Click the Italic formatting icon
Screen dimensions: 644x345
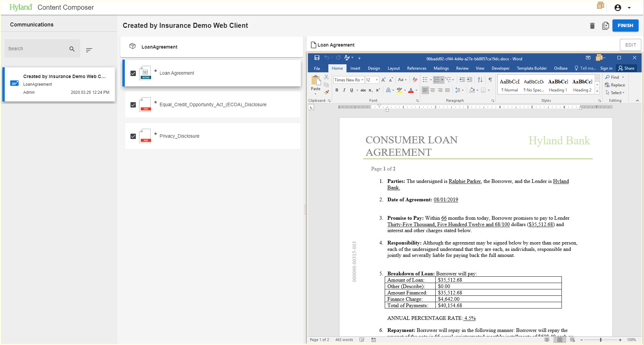tap(344, 90)
